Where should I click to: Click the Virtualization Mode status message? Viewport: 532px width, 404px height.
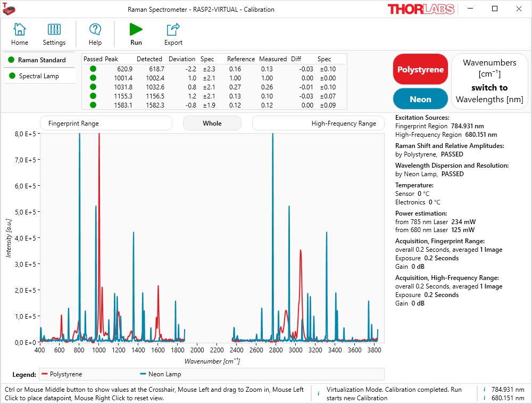(394, 394)
